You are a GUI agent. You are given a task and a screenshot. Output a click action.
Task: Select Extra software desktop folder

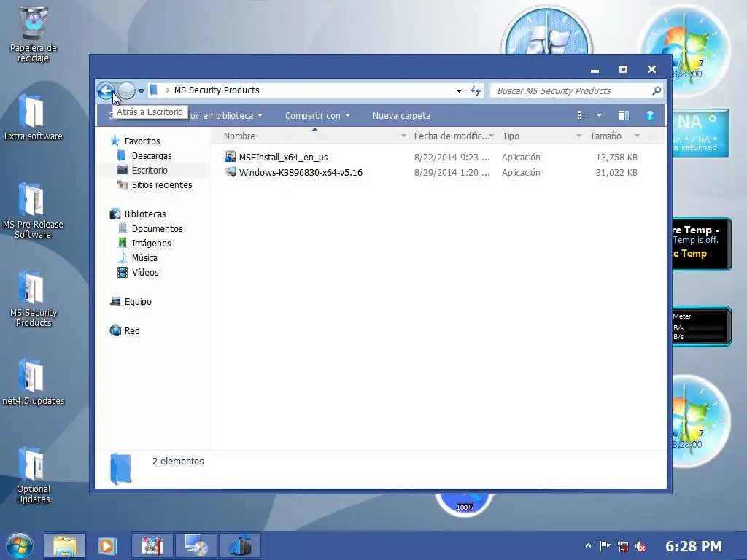[34, 117]
